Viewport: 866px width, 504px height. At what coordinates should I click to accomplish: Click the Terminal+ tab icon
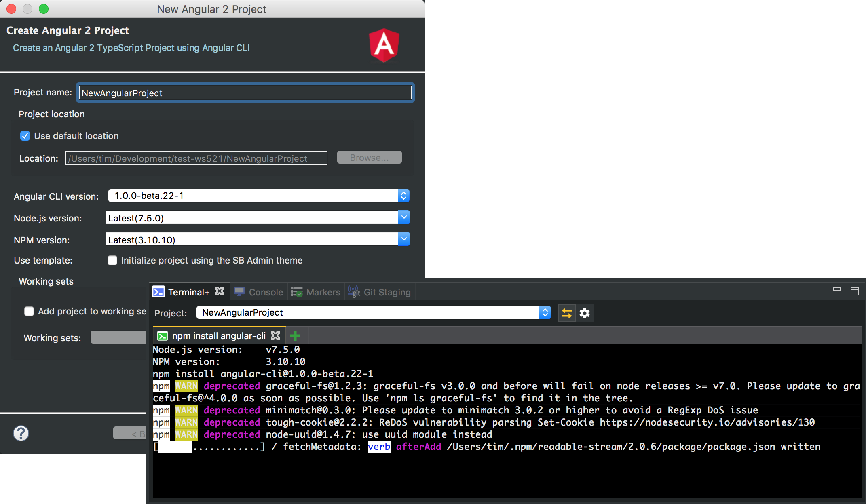pos(158,292)
